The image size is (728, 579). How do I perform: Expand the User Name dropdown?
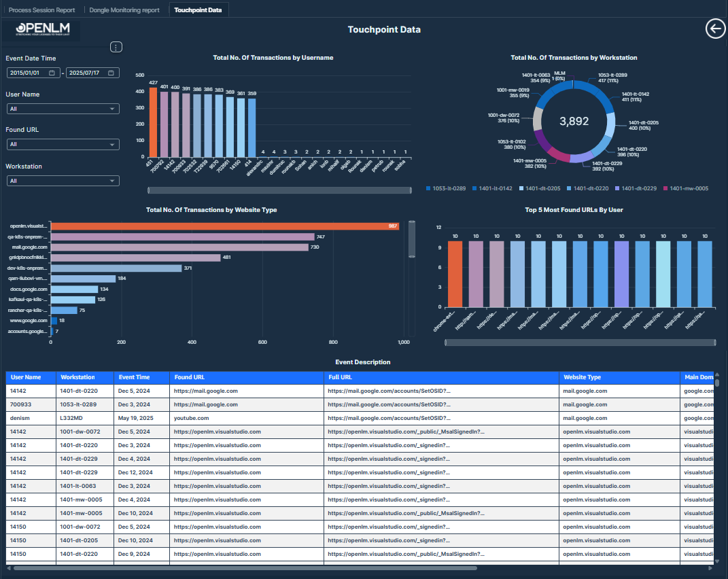tap(63, 109)
